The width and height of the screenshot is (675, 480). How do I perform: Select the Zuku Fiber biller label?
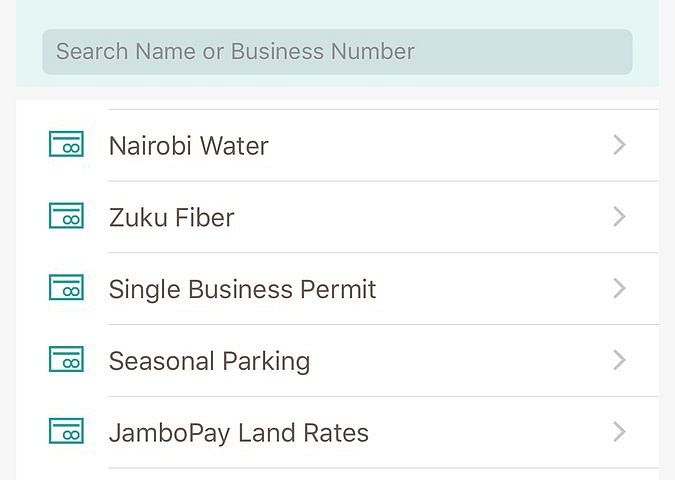[x=171, y=217]
